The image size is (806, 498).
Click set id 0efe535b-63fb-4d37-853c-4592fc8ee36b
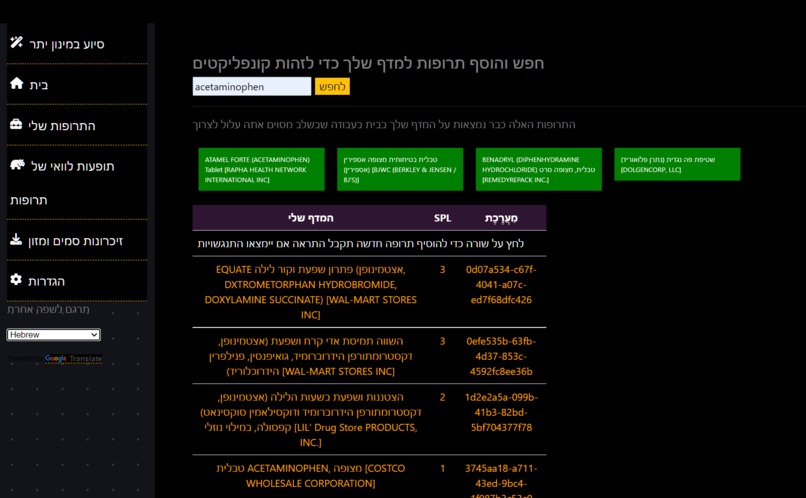[501, 356]
